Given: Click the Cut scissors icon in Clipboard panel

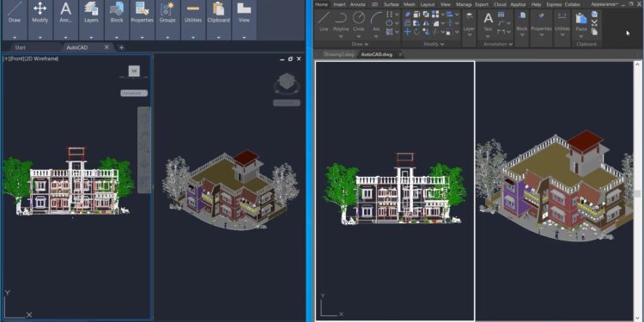Looking at the screenshot, I should click(x=594, y=22).
